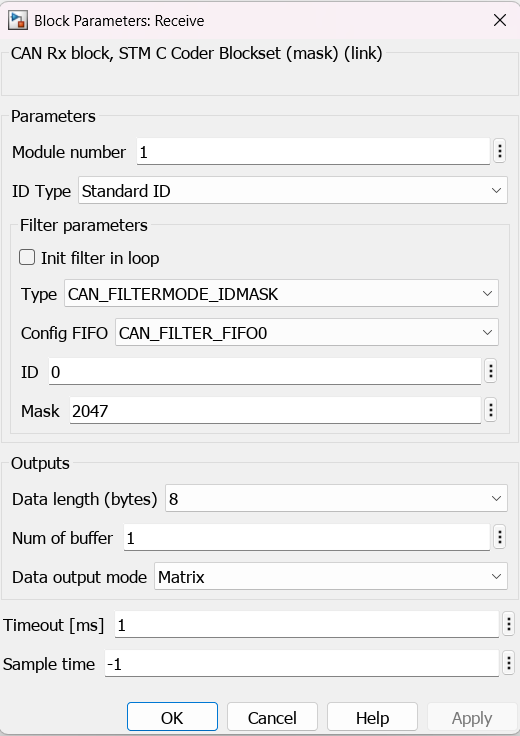Click the 'Config FIFO' label
The height and width of the screenshot is (736, 520).
pos(64,333)
